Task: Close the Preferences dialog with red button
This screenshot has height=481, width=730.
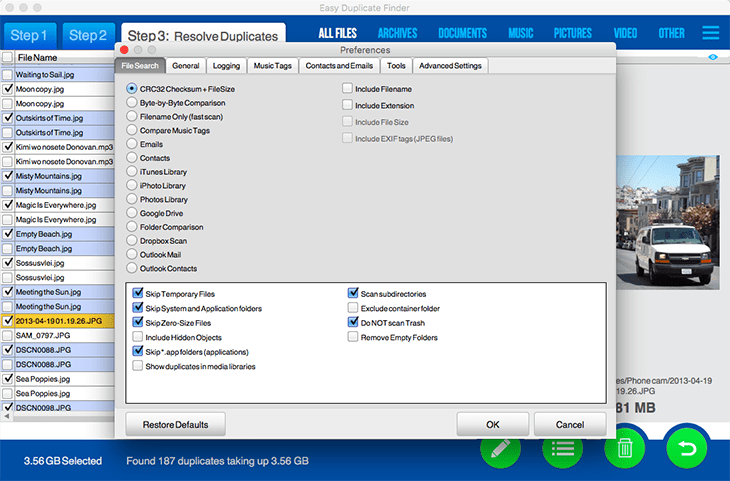Action: coord(124,49)
